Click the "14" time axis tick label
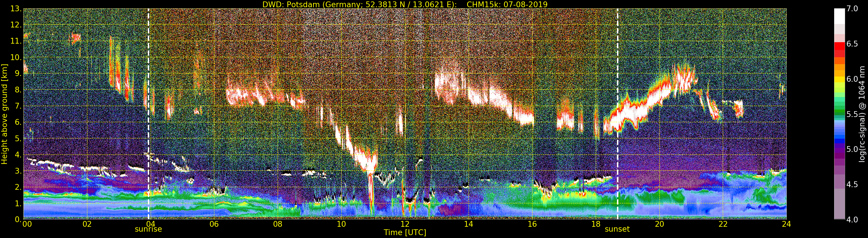868x238 pixels. pyautogui.click(x=468, y=224)
